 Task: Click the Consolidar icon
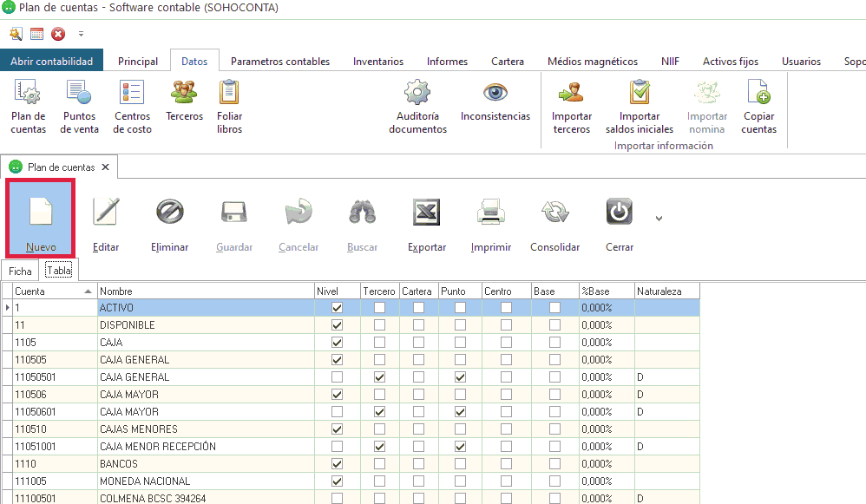[554, 213]
